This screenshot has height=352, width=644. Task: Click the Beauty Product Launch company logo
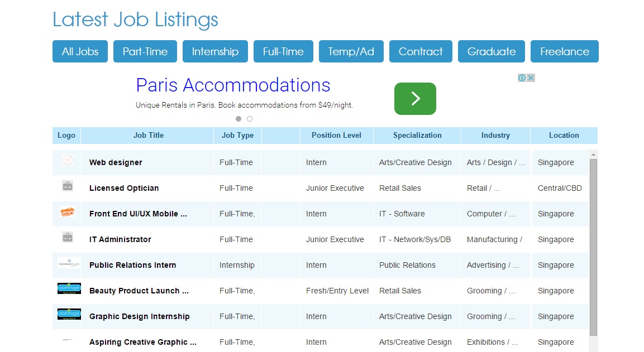coord(69,288)
